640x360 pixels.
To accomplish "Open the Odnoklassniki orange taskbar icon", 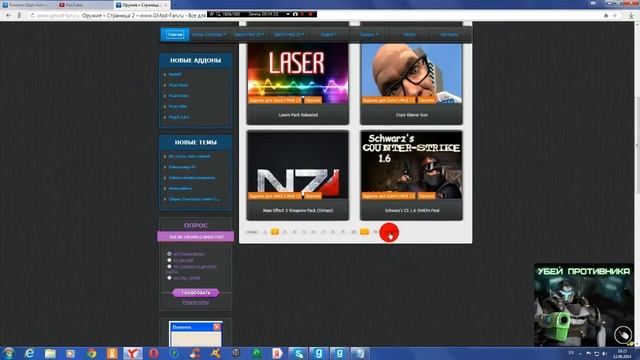I will tap(112, 353).
